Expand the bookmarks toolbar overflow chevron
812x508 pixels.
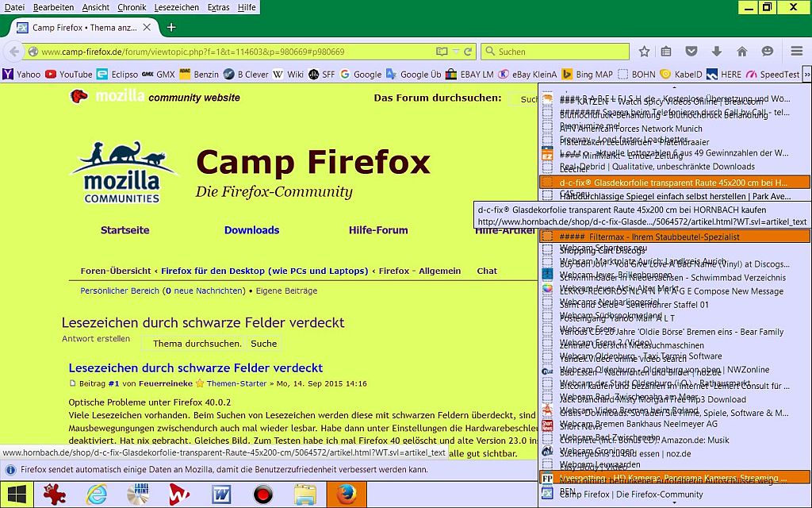806,74
